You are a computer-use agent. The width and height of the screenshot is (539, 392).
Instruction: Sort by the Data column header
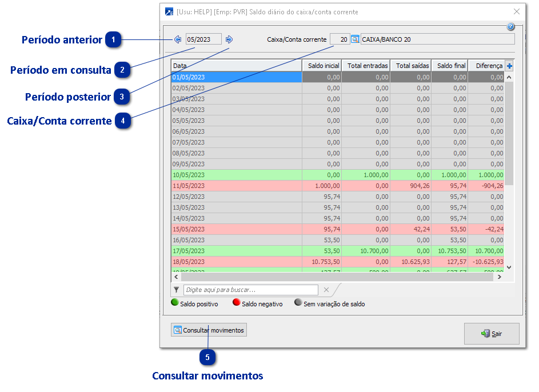click(x=236, y=66)
